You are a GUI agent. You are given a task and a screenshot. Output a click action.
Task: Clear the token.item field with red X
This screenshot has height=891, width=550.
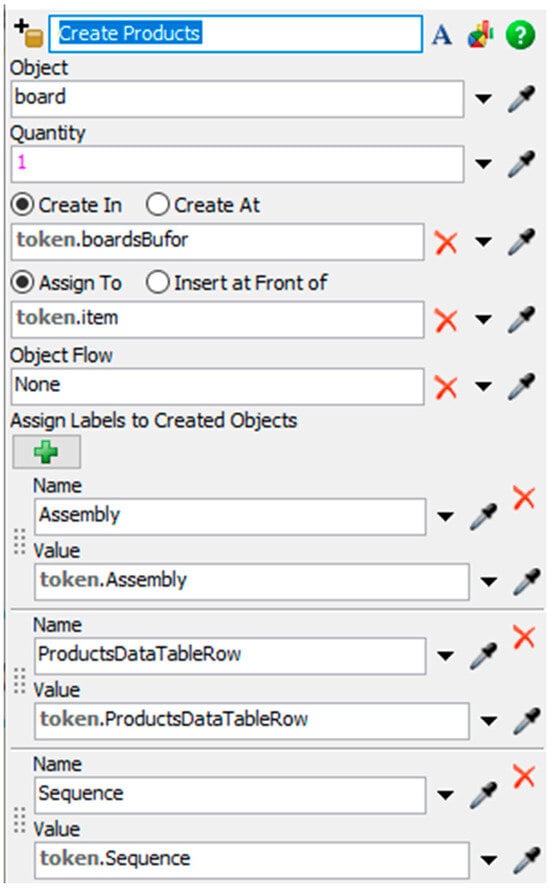tap(446, 320)
